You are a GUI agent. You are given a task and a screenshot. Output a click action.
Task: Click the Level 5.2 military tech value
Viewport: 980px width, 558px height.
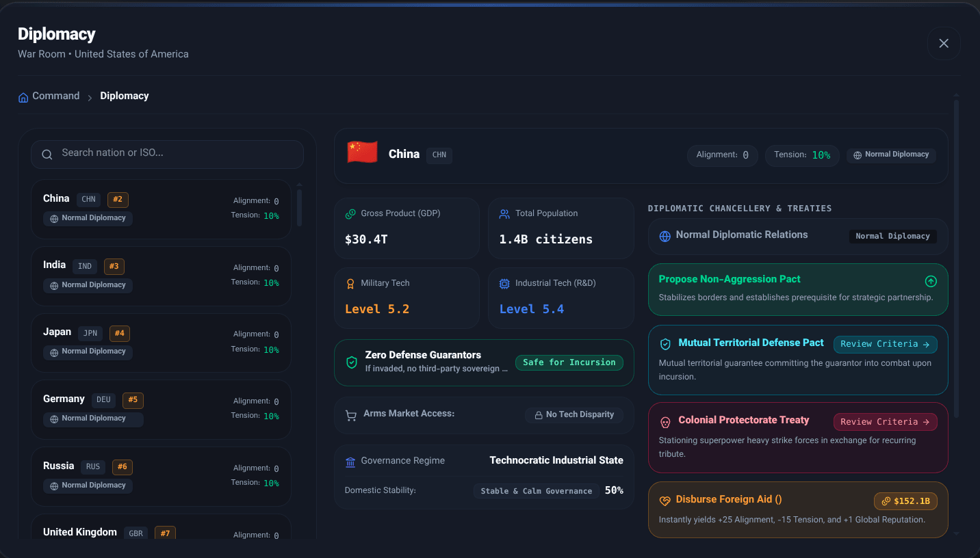(377, 309)
